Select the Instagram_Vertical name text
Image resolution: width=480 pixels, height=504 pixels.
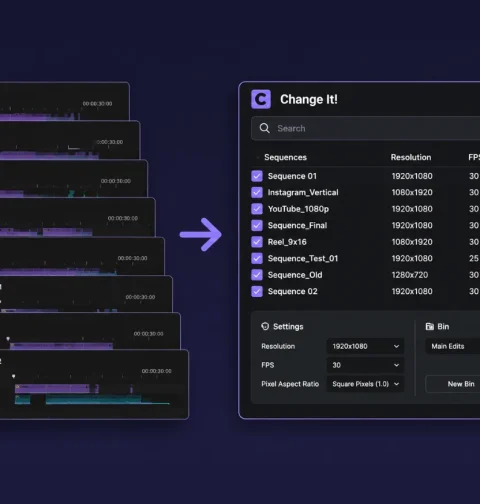tap(303, 192)
